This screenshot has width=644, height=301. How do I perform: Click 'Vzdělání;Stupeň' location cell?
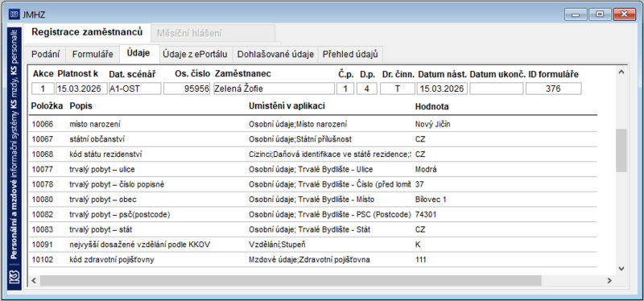tap(277, 245)
